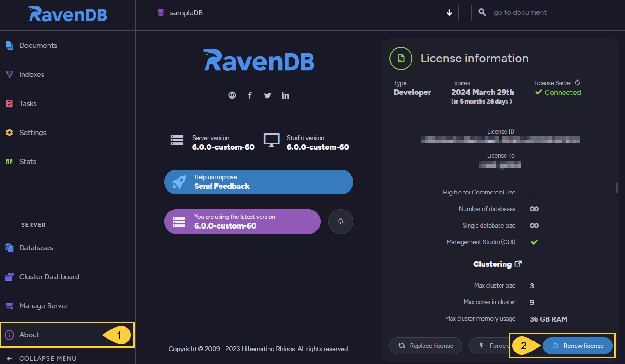
Task: Open the sampleDB database selector
Action: pos(304,13)
